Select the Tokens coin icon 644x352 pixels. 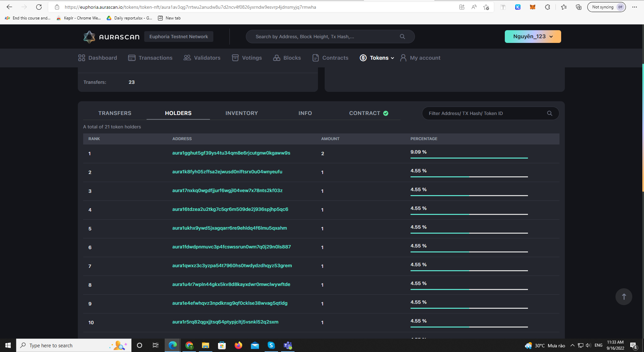coord(363,58)
